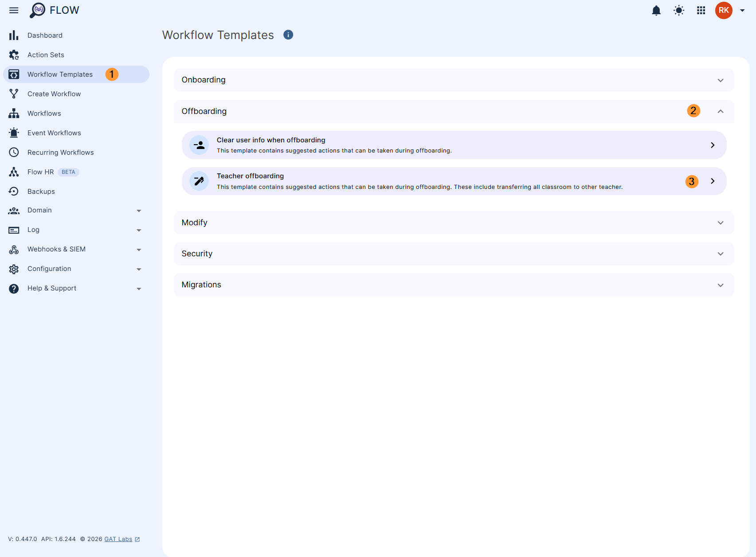Expand the Domain submenu arrow
The image size is (756, 557).
[139, 211]
